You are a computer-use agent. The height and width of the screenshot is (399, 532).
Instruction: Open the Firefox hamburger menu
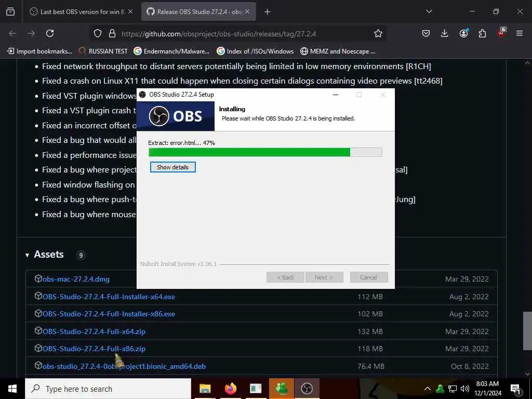click(x=520, y=33)
